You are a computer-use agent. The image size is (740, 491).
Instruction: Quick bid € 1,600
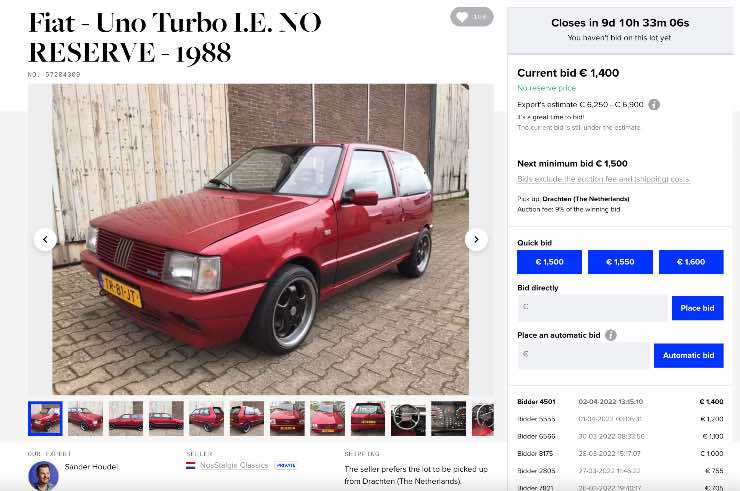tap(691, 262)
